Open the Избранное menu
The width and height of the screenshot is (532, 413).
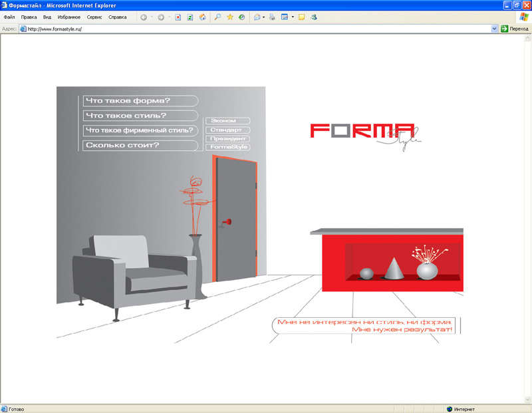(69, 17)
